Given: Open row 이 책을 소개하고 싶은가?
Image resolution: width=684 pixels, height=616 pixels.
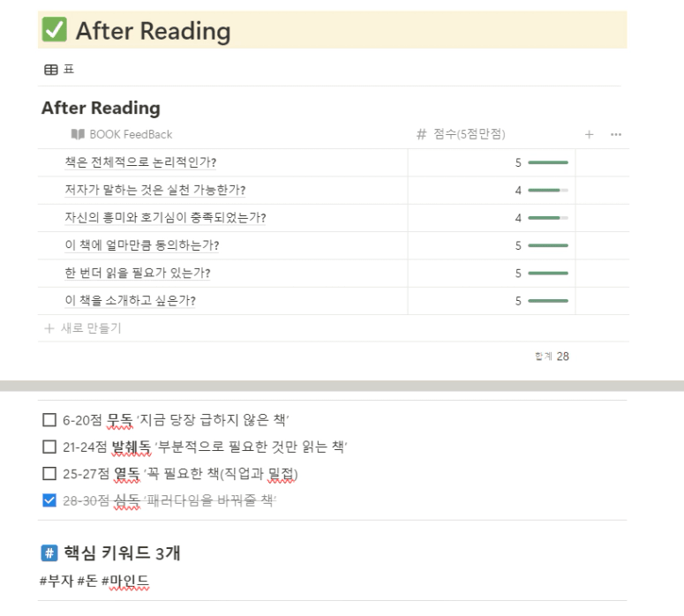Looking at the screenshot, I should point(130,301).
